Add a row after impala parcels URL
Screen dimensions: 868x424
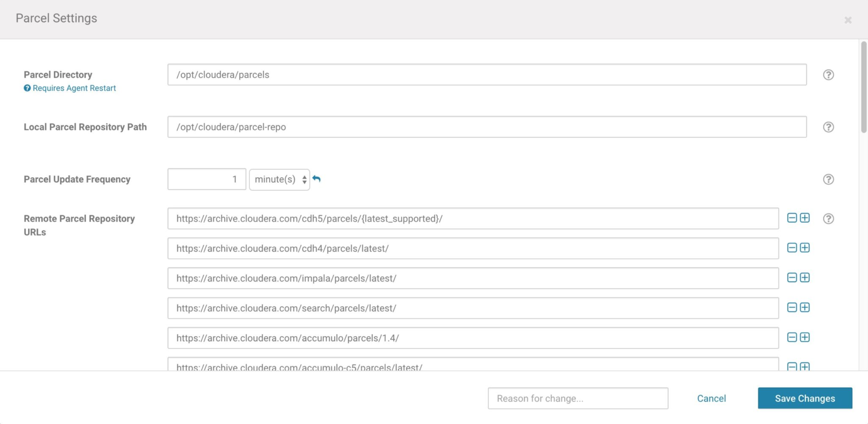(x=805, y=278)
